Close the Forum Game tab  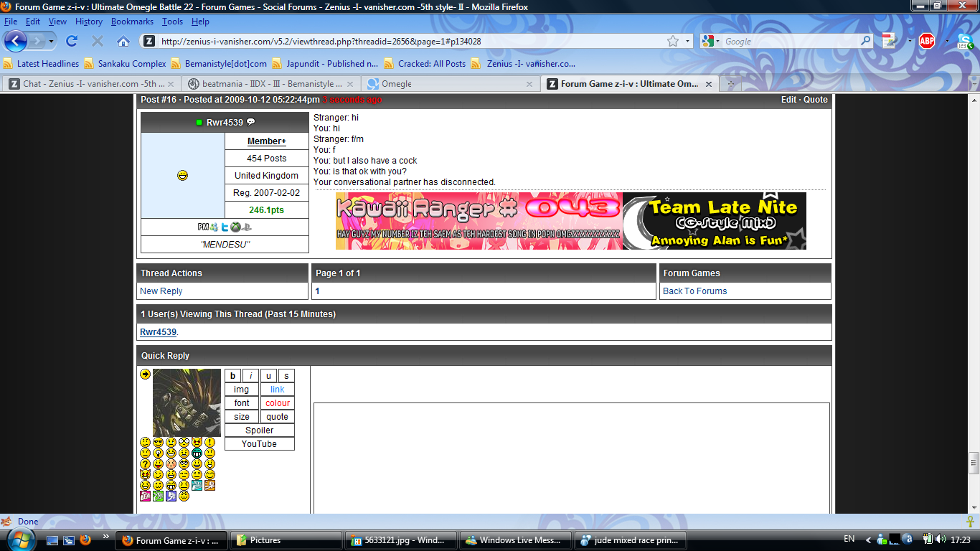tap(709, 84)
